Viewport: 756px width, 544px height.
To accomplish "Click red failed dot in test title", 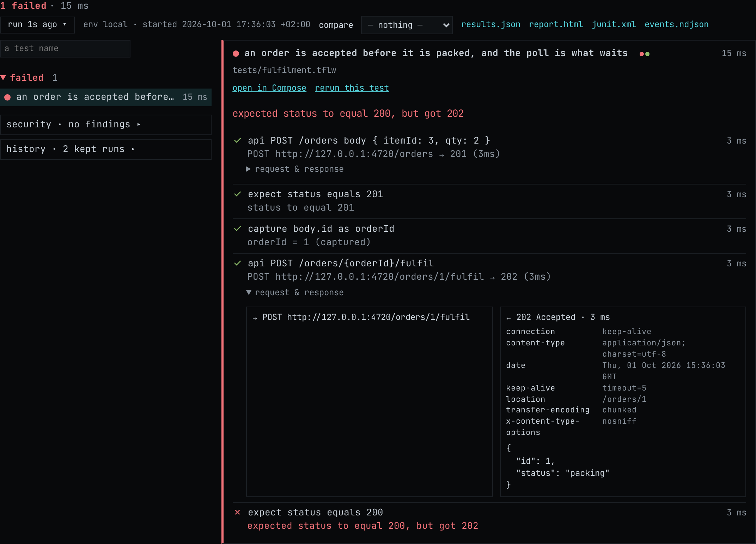I will 236,54.
